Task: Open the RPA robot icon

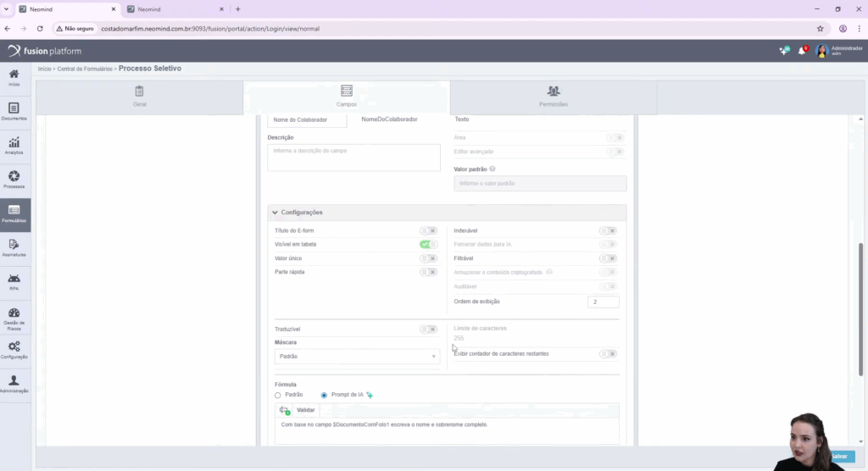Action: pyautogui.click(x=14, y=280)
